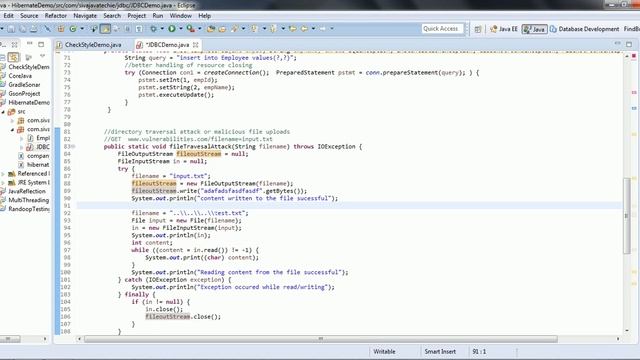Open the Source menu
The width and height of the screenshot is (640, 360).
tap(29, 16)
